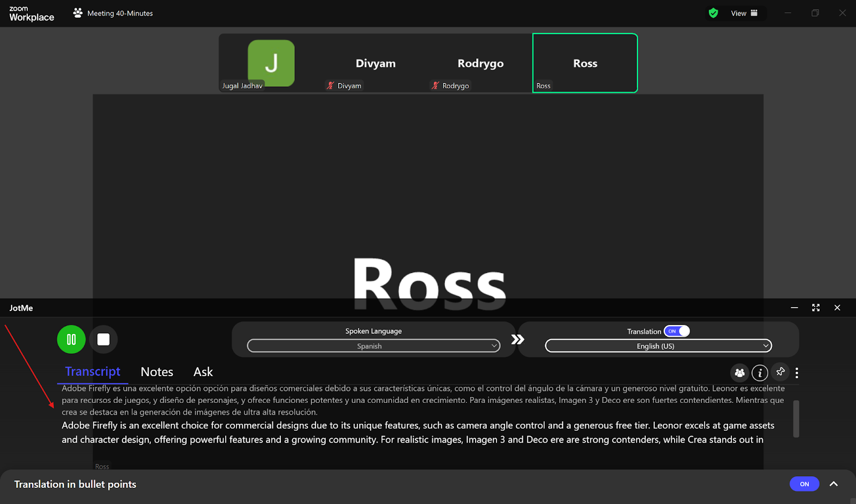
Task: Select Jugal Jadhav's video thumbnail
Action: [271, 63]
